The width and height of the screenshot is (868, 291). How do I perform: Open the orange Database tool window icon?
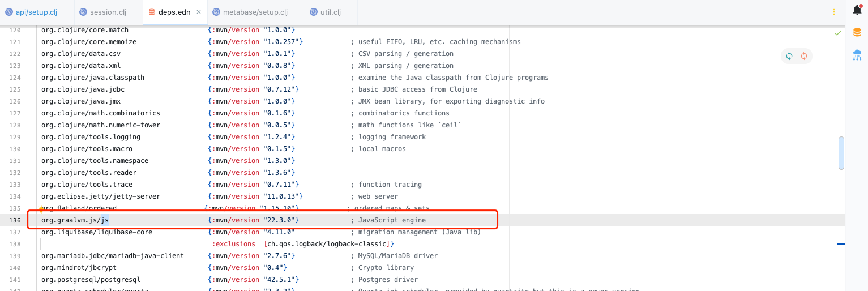coord(857,32)
